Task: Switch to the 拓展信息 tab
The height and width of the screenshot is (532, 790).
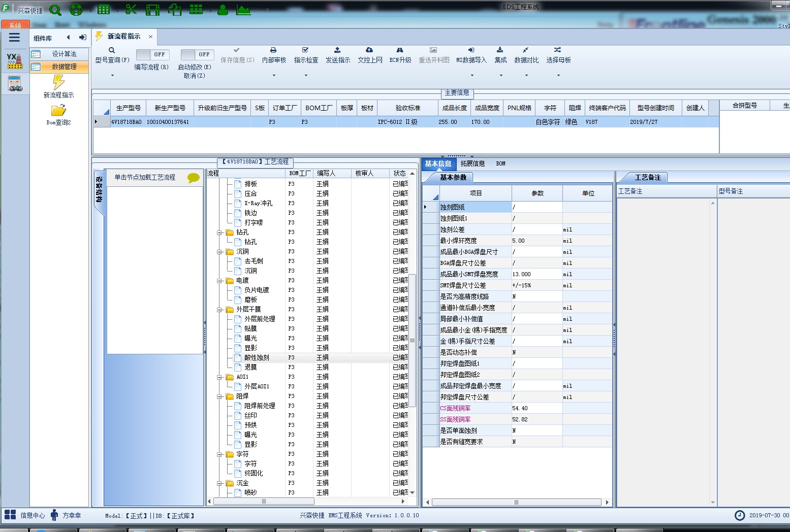Action: tap(472, 163)
